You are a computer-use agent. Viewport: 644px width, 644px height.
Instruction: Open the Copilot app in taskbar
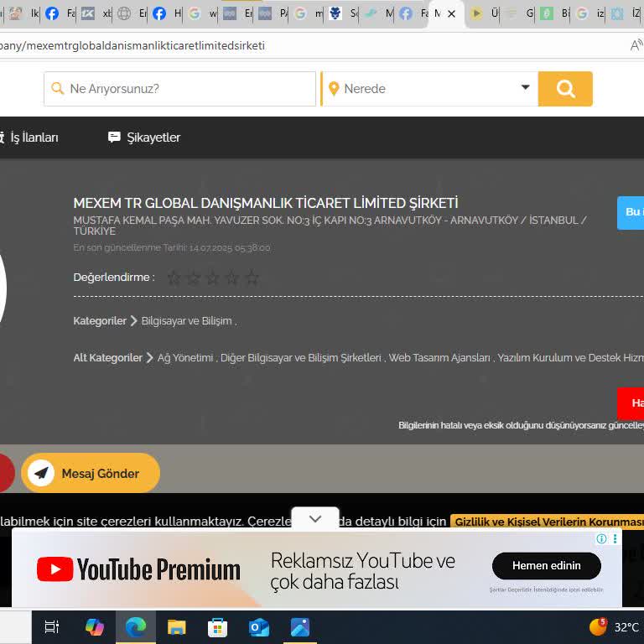click(x=95, y=627)
